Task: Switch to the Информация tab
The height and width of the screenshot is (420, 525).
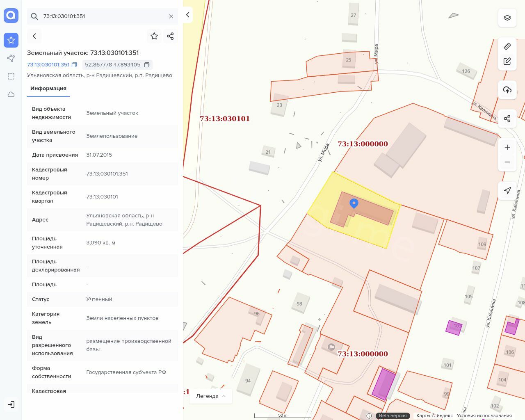Action: tap(48, 89)
